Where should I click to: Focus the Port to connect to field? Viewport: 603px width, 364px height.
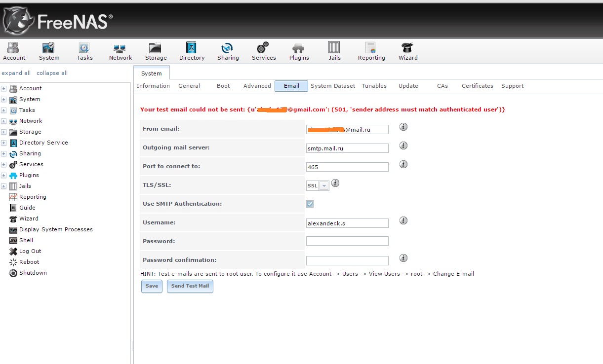click(x=347, y=167)
